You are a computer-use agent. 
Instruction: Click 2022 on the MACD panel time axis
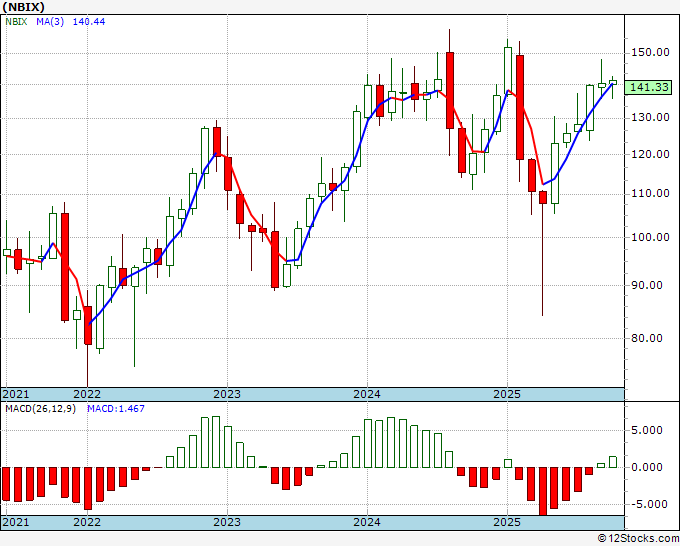point(87,522)
